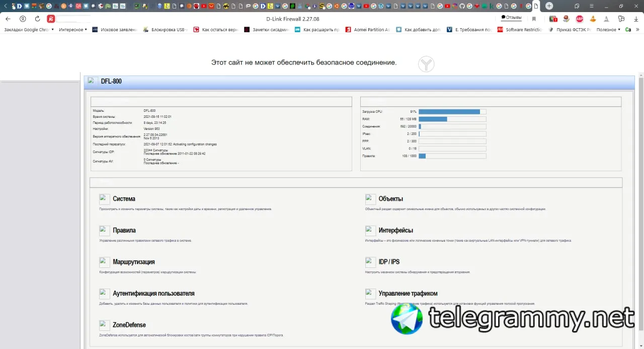Screen dimensions: 644x349
Task: Open the Объекты heading link
Action: point(390,199)
